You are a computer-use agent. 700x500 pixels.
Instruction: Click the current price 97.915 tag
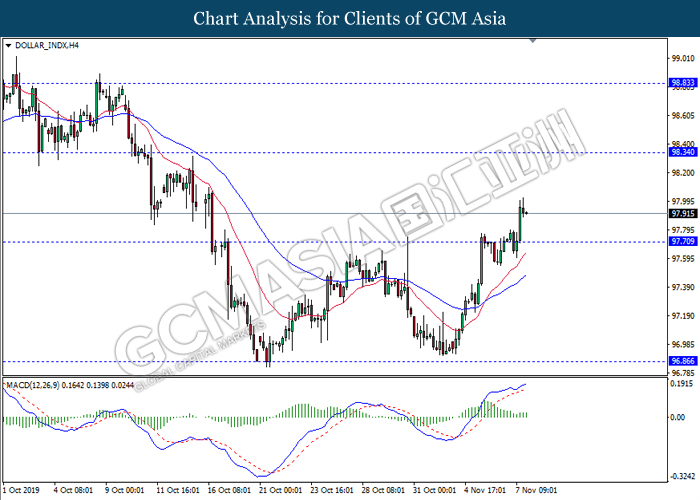point(683,213)
